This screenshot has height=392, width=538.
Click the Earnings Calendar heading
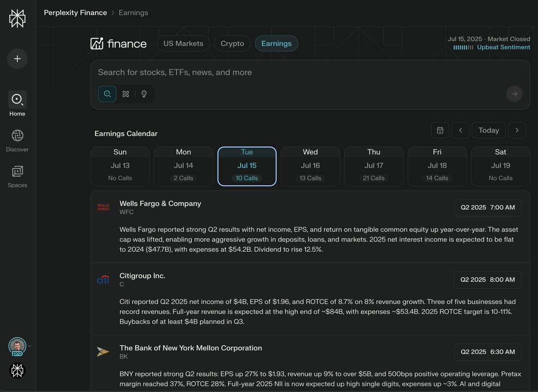coord(126,134)
